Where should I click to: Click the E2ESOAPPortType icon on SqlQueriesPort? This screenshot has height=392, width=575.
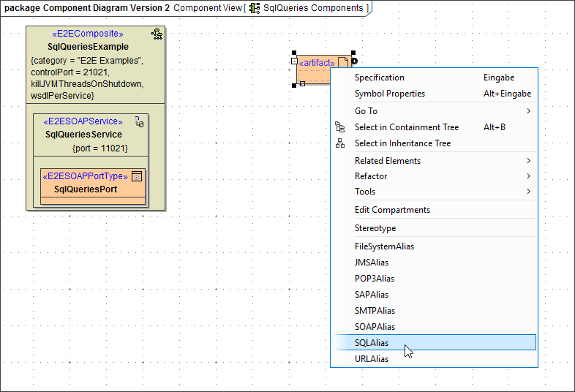[137, 177]
